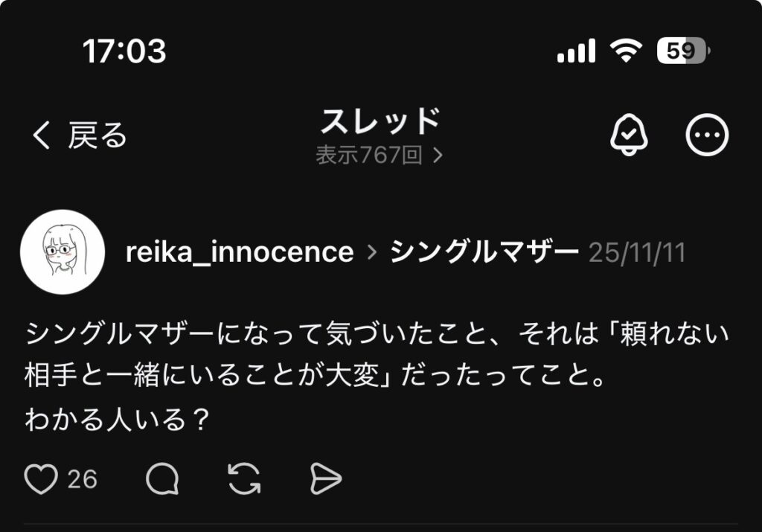
Task: Open the シングルマザー topic tag
Action: pos(484,253)
